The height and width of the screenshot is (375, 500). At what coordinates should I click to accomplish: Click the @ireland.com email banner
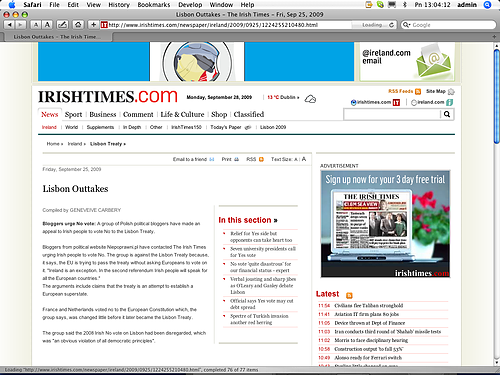click(407, 62)
